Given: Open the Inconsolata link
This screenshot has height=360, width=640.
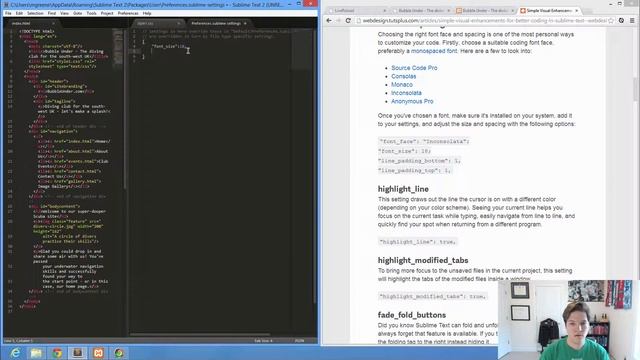Looking at the screenshot, I should coord(406,93).
